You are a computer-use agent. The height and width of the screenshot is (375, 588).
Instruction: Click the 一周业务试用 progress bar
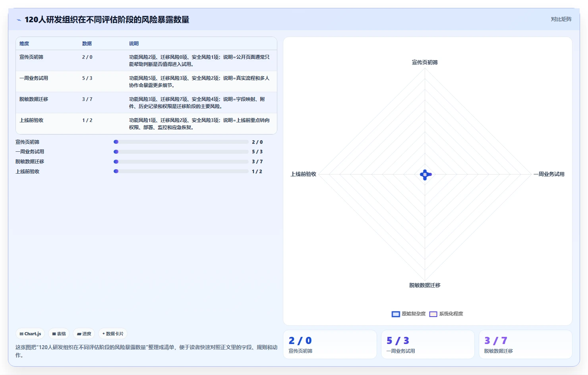click(x=181, y=152)
